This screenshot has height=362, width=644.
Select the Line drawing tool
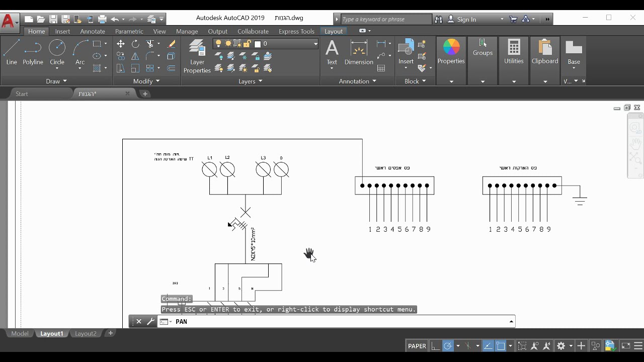pos(11,53)
